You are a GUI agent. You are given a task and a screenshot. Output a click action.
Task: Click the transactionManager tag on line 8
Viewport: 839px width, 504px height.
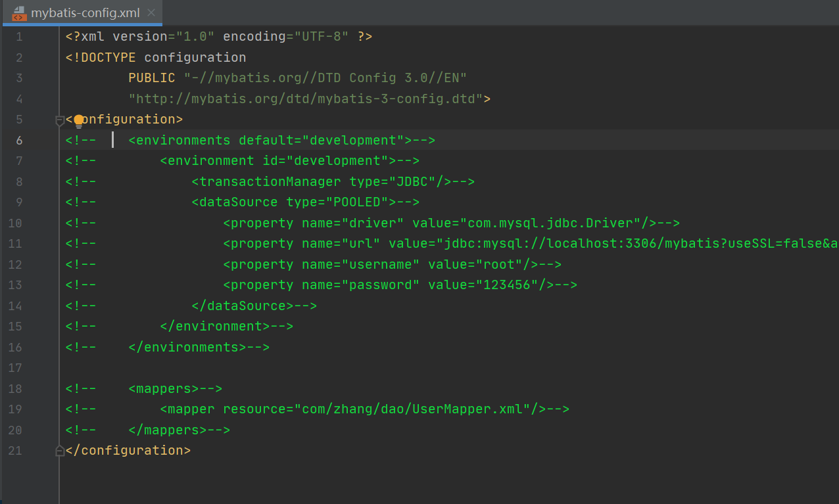[x=270, y=182]
